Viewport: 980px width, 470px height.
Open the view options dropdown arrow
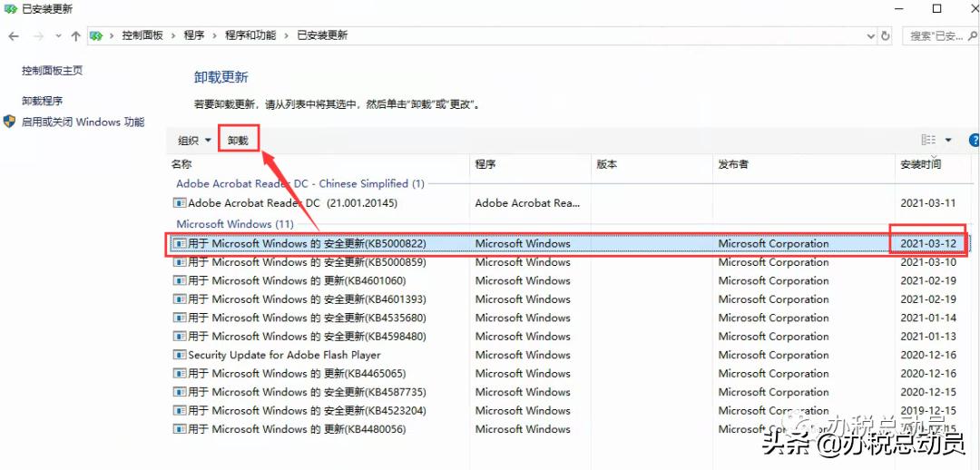pyautogui.click(x=948, y=140)
